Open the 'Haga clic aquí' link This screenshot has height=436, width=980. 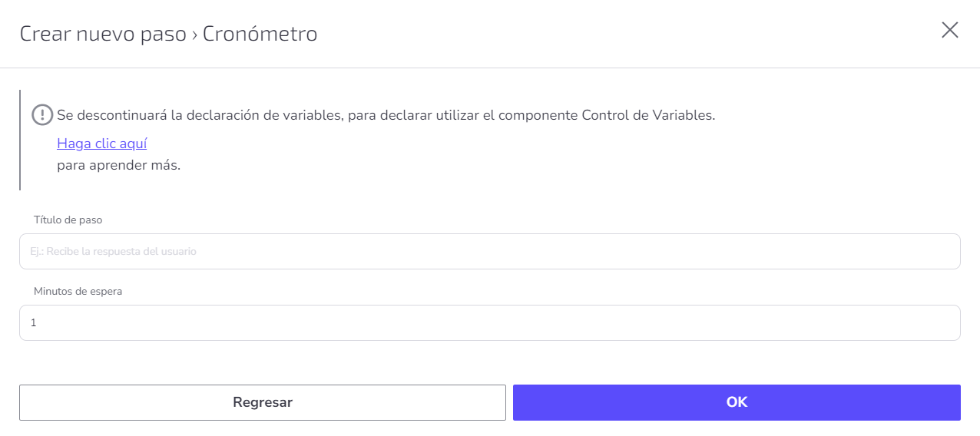click(x=101, y=144)
